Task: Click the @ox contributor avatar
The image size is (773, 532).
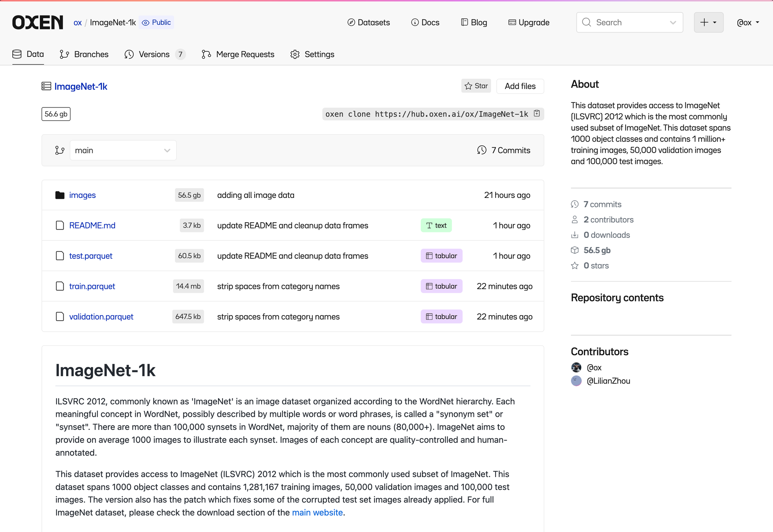Action: tap(576, 367)
